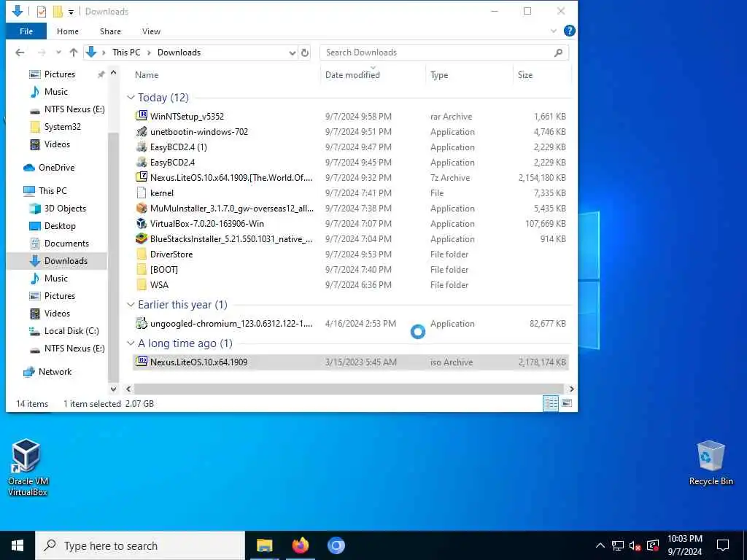Click the Properties quick access toolbar icon
The width and height of the screenshot is (747, 560).
coord(42,12)
